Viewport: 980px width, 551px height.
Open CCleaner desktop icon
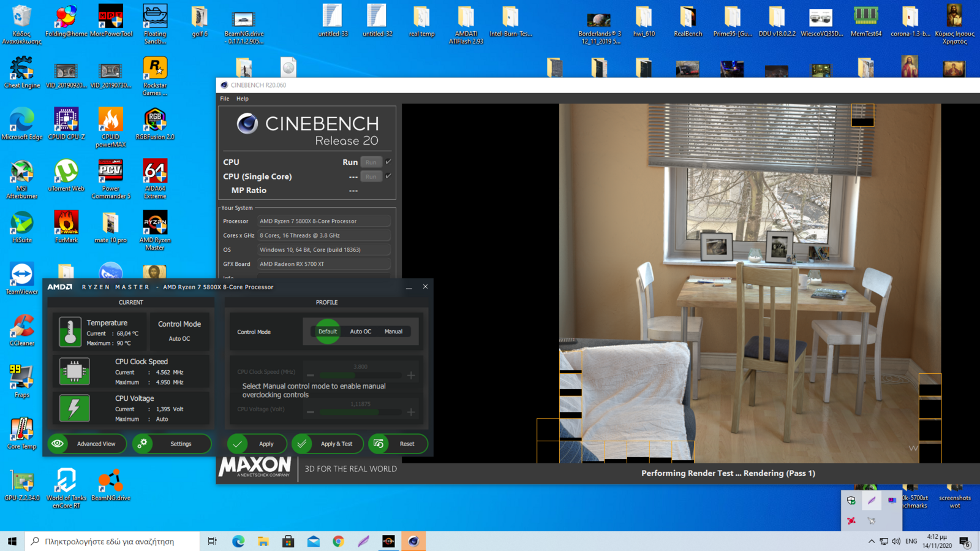pyautogui.click(x=22, y=330)
